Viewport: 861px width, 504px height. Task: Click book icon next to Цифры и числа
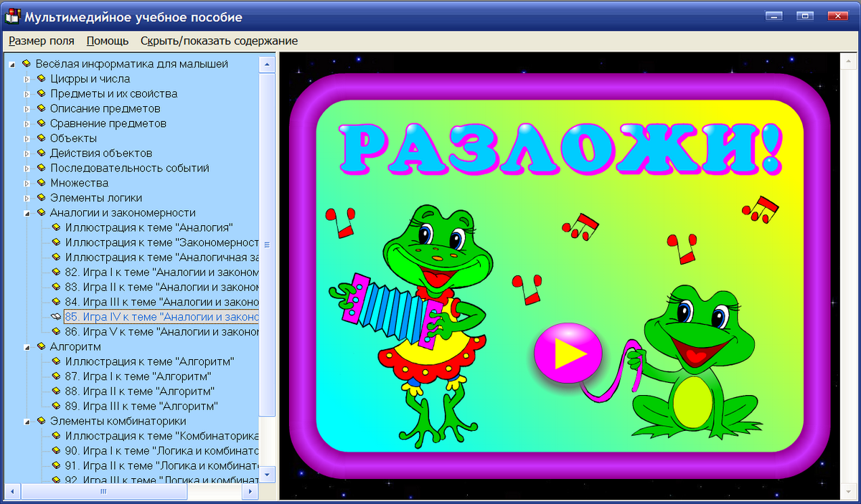tap(41, 79)
